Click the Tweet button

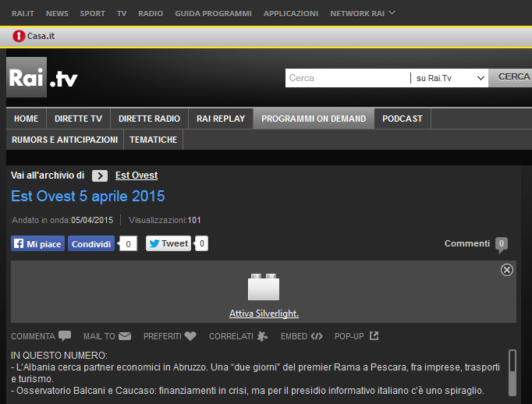pos(168,243)
